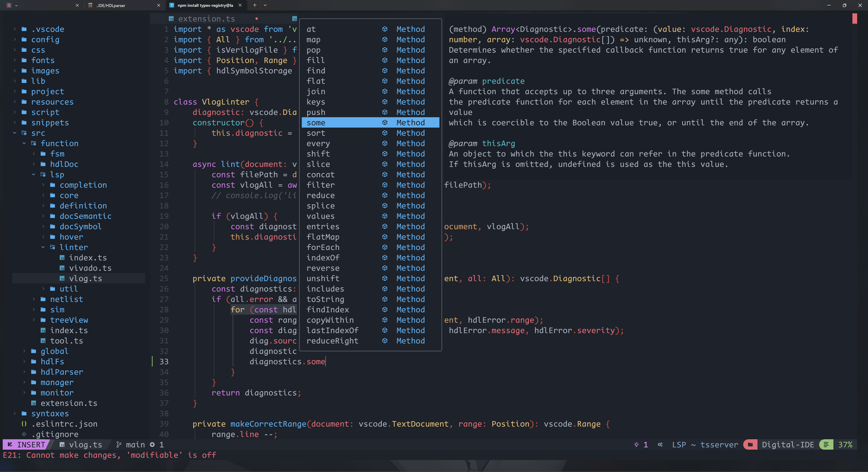This screenshot has width=868, height=472.
Task: Select the filter entry in the completion popup
Action: click(321, 185)
